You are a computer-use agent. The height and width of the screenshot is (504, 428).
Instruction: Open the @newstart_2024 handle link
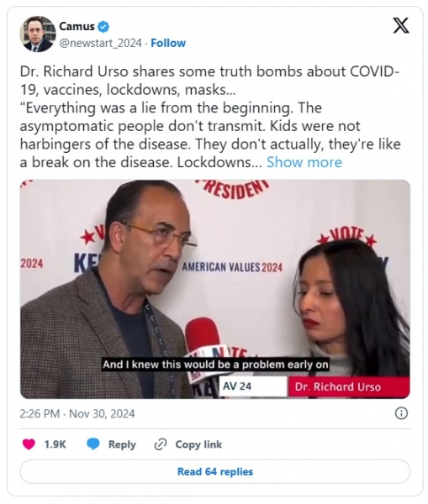coord(100,43)
